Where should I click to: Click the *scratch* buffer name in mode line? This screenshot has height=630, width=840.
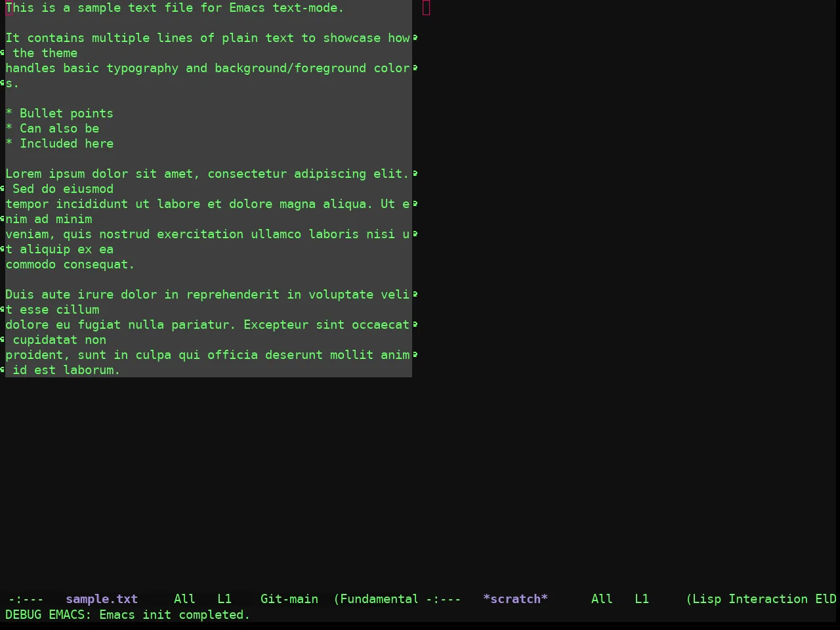click(x=515, y=599)
